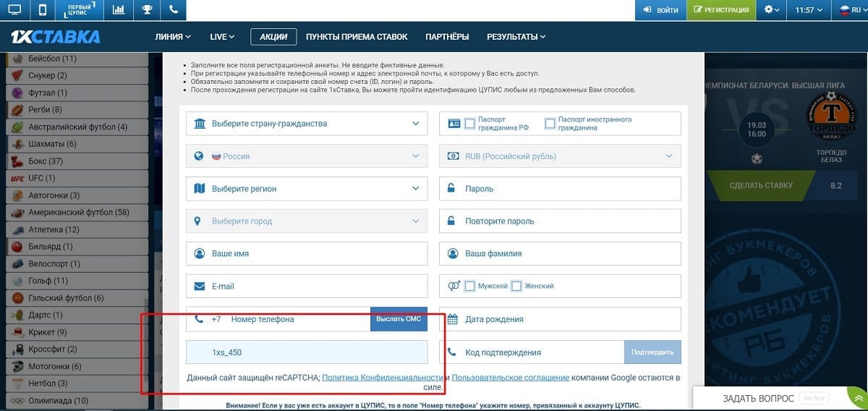Click the 1XСТАВКА logo

(55, 37)
